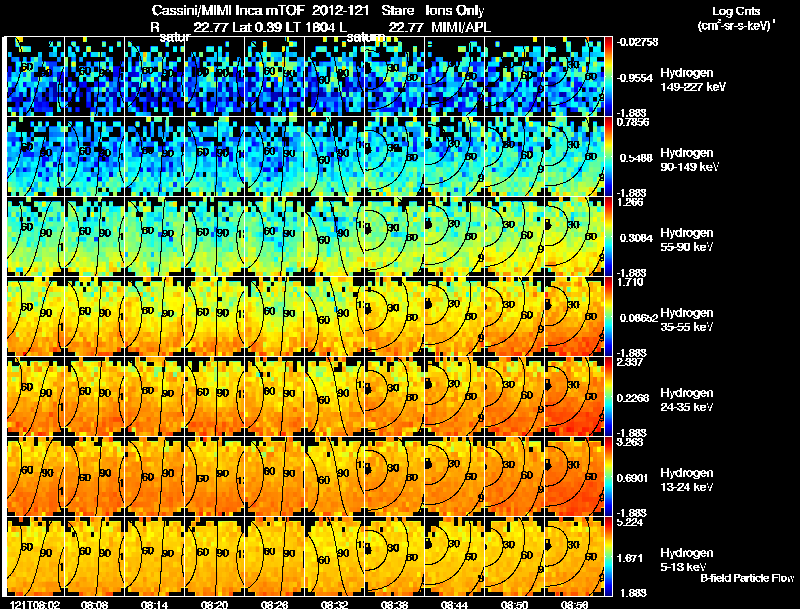
Task: Click the color bar beside Hydrogen 35-55 keV
Action: click(608, 317)
